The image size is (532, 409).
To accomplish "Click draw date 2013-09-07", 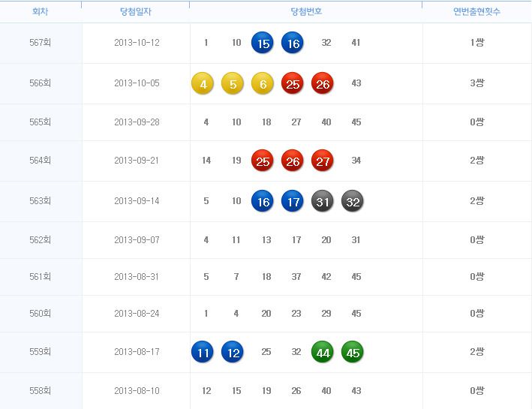I will click(x=137, y=240).
